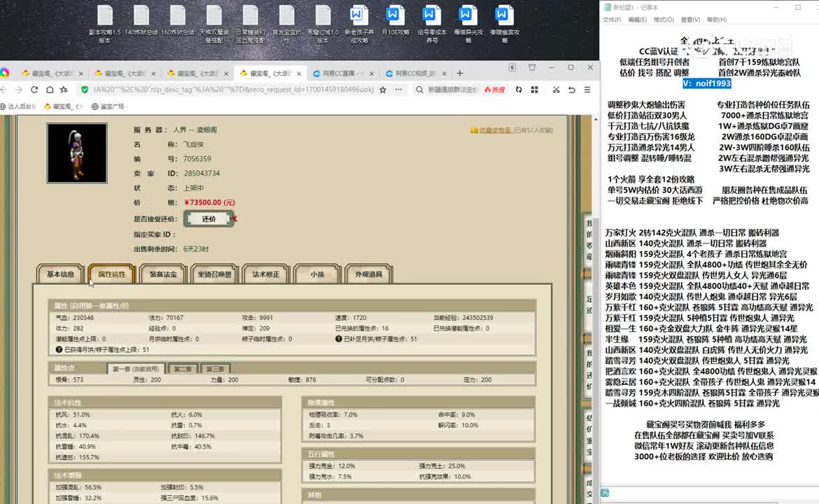819x504 pixels.
Task: Click the browser logo at far left
Action: [x=5, y=73]
